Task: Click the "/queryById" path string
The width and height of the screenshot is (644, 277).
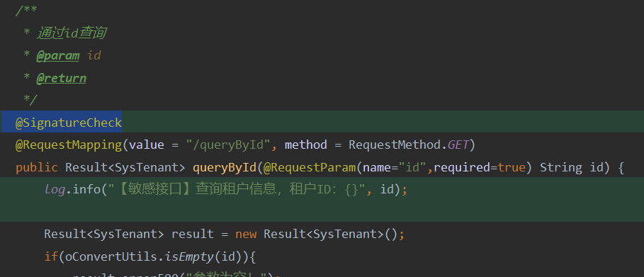Action: coord(228,145)
